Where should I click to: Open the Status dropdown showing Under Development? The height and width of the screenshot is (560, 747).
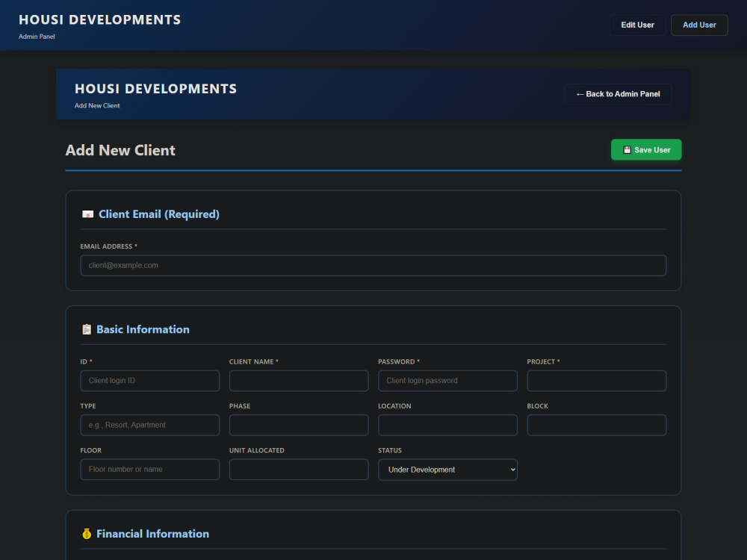click(447, 470)
